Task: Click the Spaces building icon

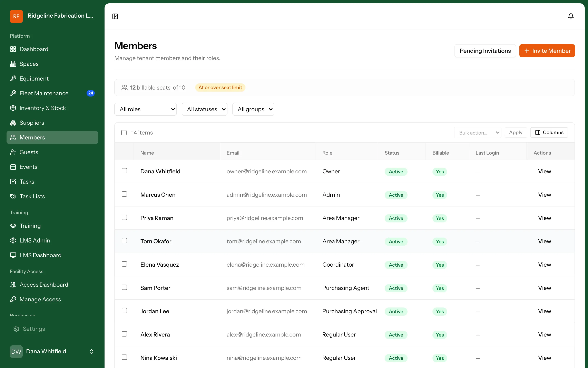Action: (x=13, y=64)
